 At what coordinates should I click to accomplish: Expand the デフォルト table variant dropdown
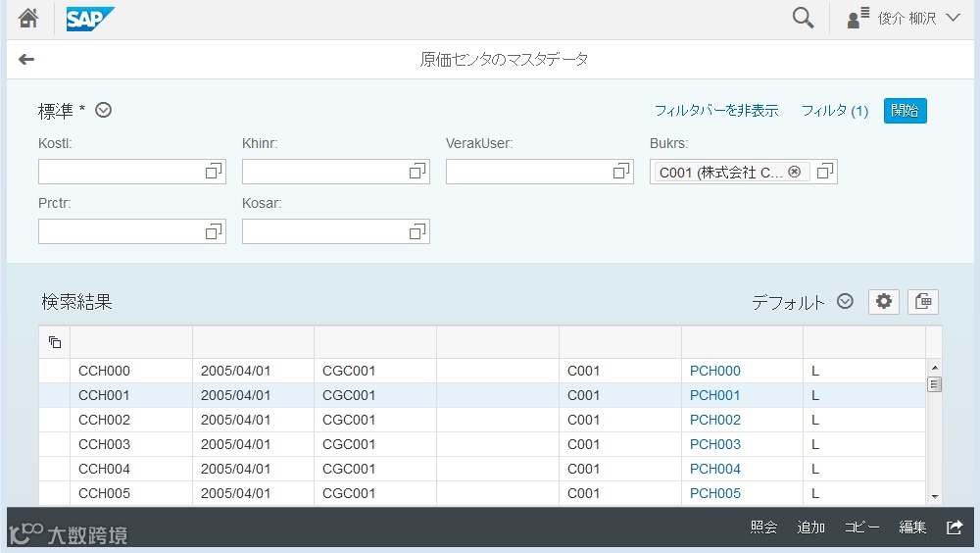(x=846, y=302)
